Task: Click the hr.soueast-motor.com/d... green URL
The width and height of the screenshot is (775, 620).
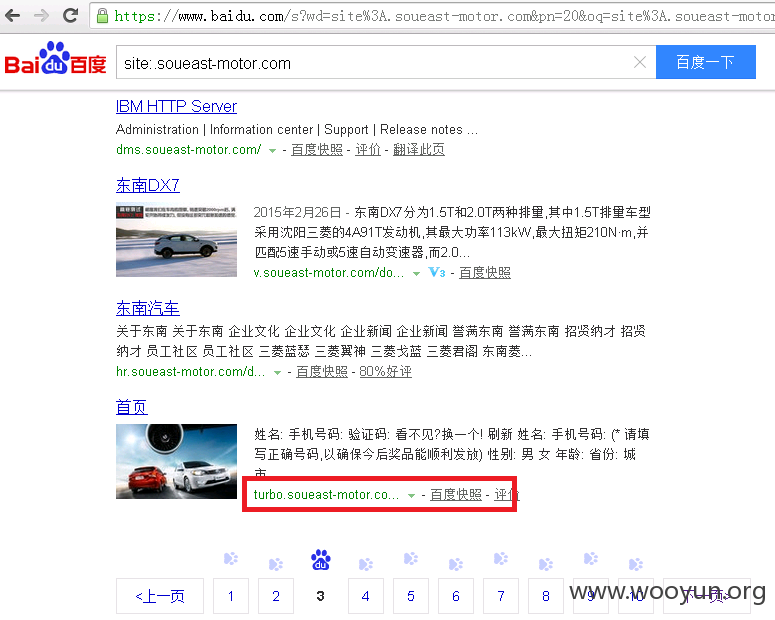Action: click(190, 371)
